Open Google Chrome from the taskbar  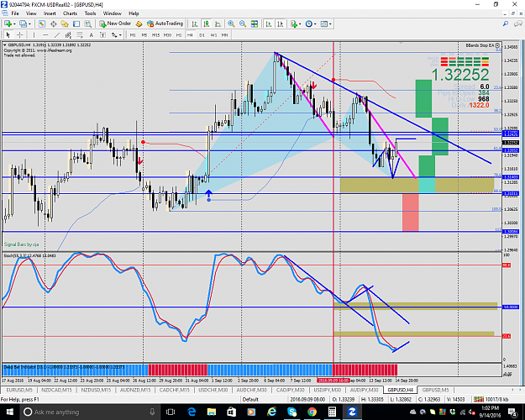tap(312, 412)
